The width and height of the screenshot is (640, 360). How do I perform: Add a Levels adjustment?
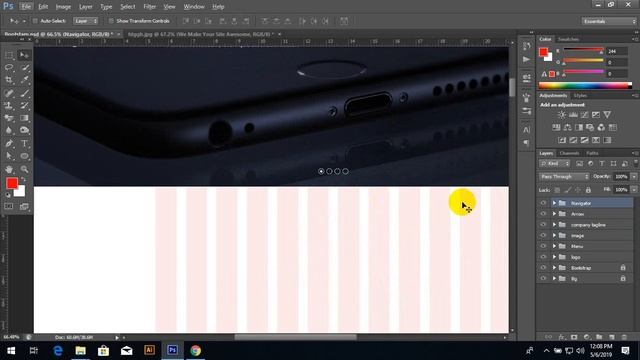click(x=573, y=115)
